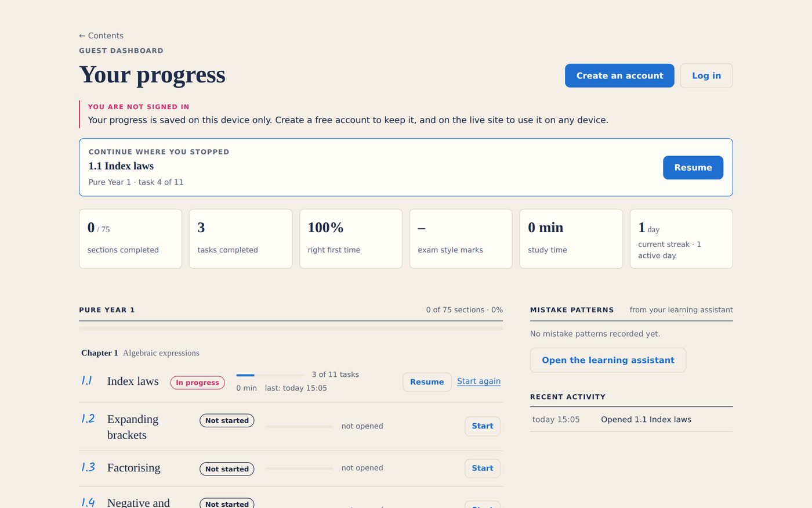The width and height of the screenshot is (812, 508).
Task: Open the Log in button
Action: pyautogui.click(x=706, y=75)
